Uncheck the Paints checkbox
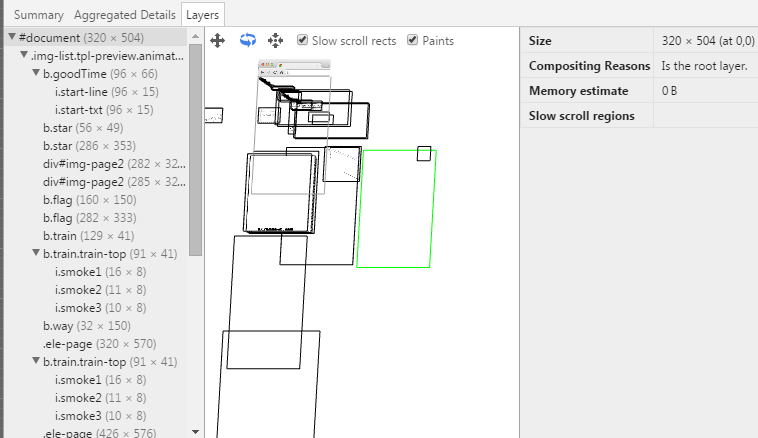This screenshot has height=438, width=758. pyautogui.click(x=412, y=40)
